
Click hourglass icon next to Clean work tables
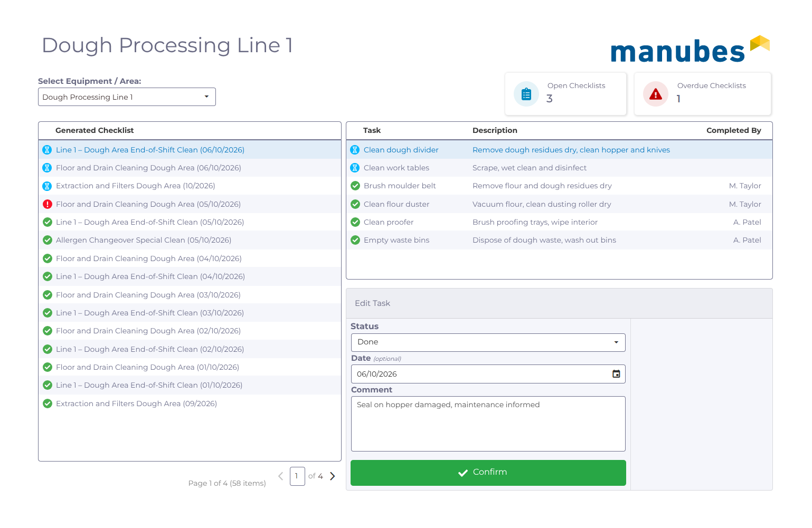pos(355,168)
